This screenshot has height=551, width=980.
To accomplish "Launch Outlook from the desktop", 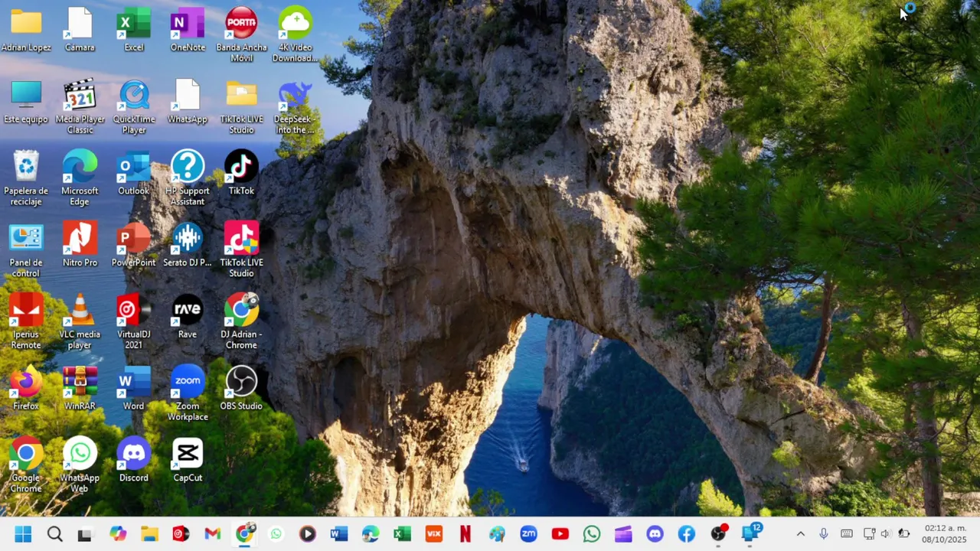I will 134,174.
